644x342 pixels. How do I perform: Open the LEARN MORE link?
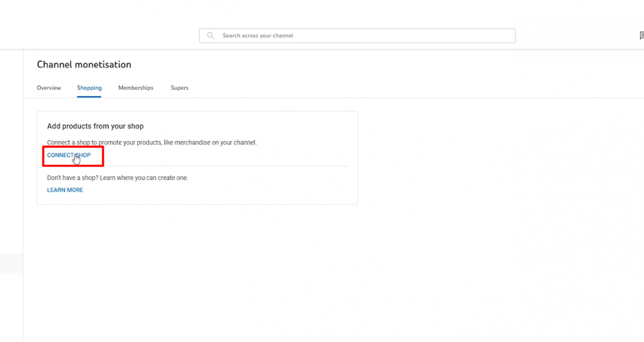click(x=65, y=190)
